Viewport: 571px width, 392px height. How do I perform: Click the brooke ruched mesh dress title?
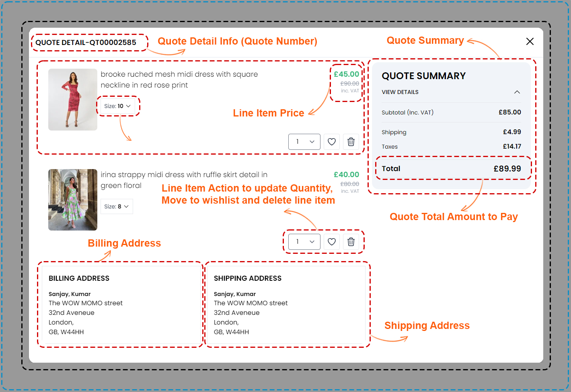(179, 80)
